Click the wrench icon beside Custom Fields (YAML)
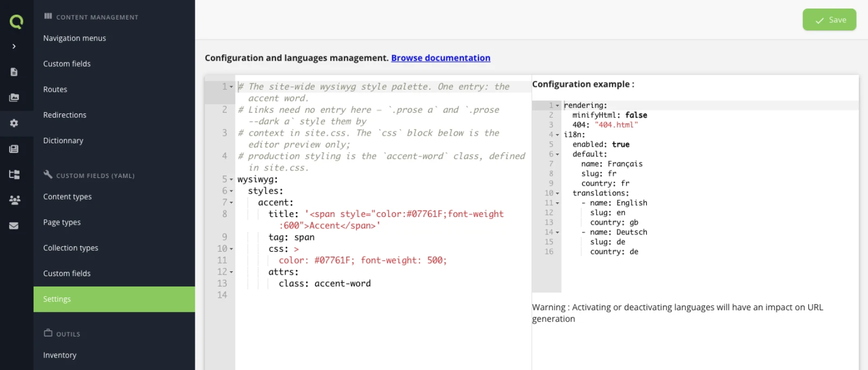 pyautogui.click(x=48, y=174)
